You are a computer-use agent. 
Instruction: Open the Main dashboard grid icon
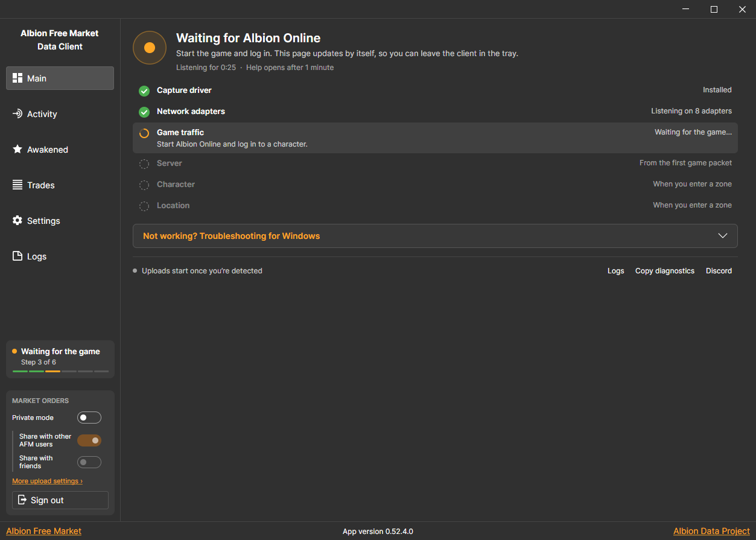click(x=17, y=78)
